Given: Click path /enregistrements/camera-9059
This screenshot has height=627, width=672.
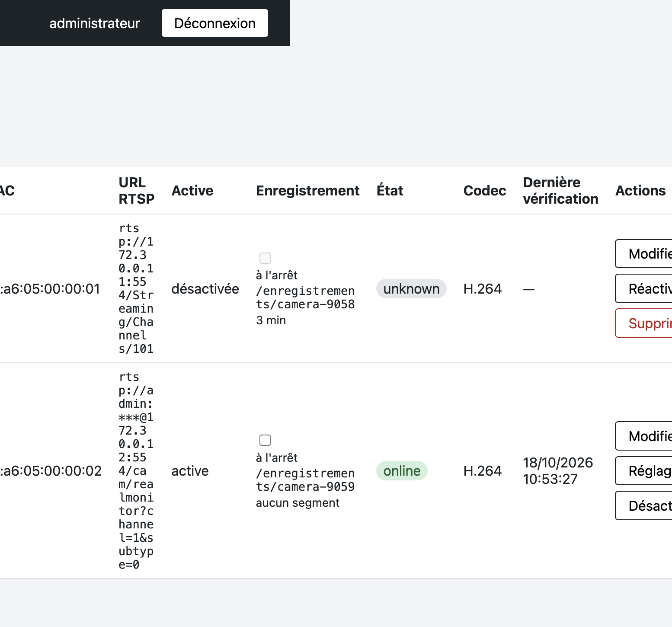Looking at the screenshot, I should 305,480.
